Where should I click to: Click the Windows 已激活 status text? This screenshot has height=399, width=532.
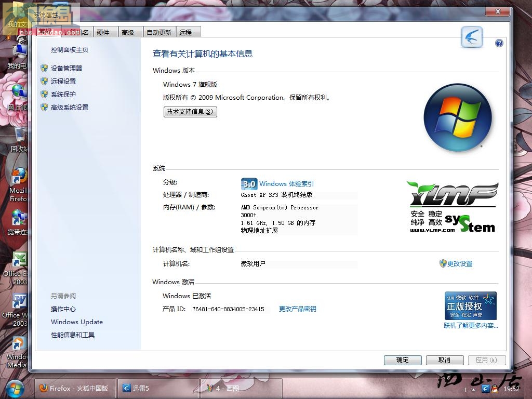click(187, 296)
